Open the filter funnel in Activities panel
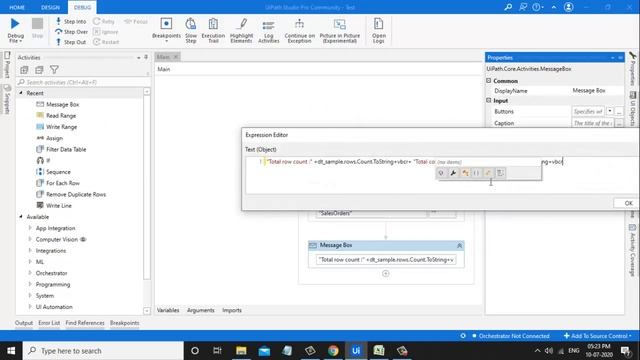Image resolution: width=640 pixels, height=360 pixels. click(54, 70)
